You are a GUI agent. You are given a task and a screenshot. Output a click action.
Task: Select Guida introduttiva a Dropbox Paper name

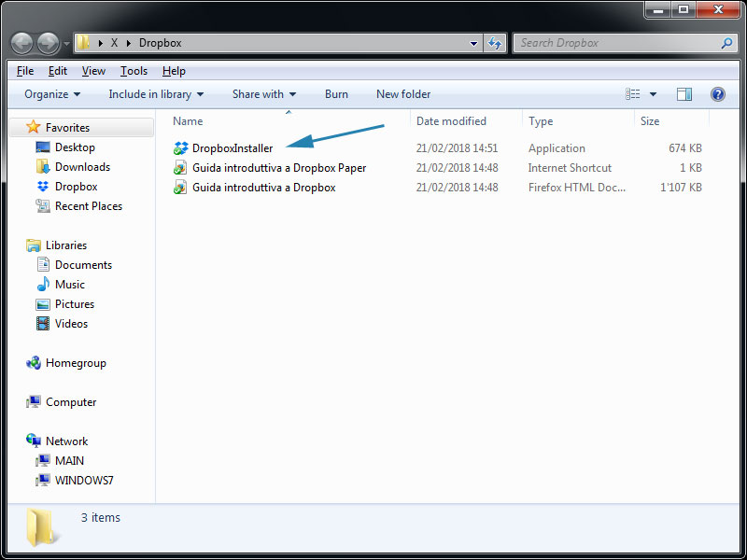(x=279, y=168)
